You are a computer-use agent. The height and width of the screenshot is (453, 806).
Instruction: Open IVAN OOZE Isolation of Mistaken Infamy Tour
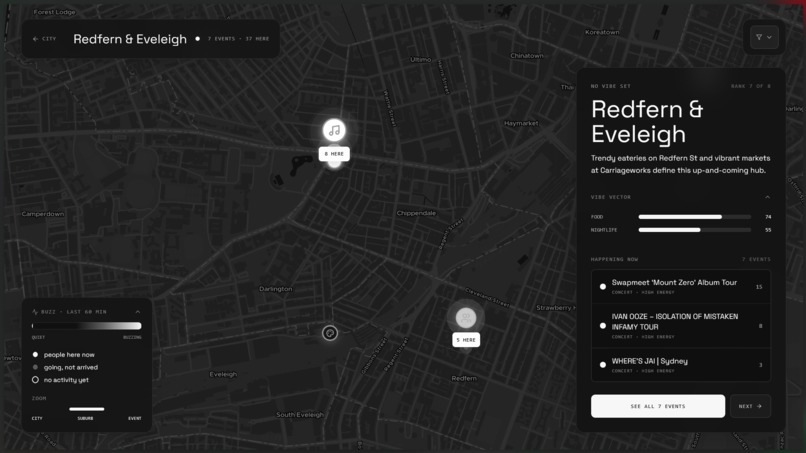[x=681, y=325]
